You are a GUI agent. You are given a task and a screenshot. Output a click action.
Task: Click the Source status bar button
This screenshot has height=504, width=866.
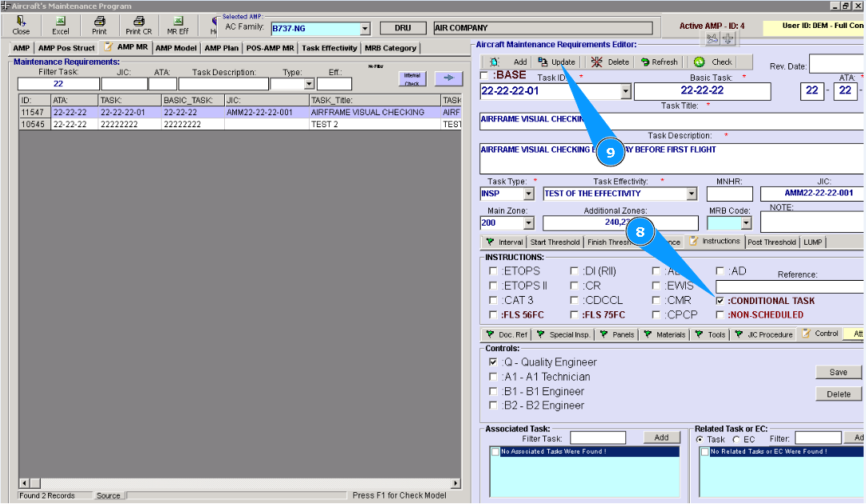pyautogui.click(x=108, y=496)
